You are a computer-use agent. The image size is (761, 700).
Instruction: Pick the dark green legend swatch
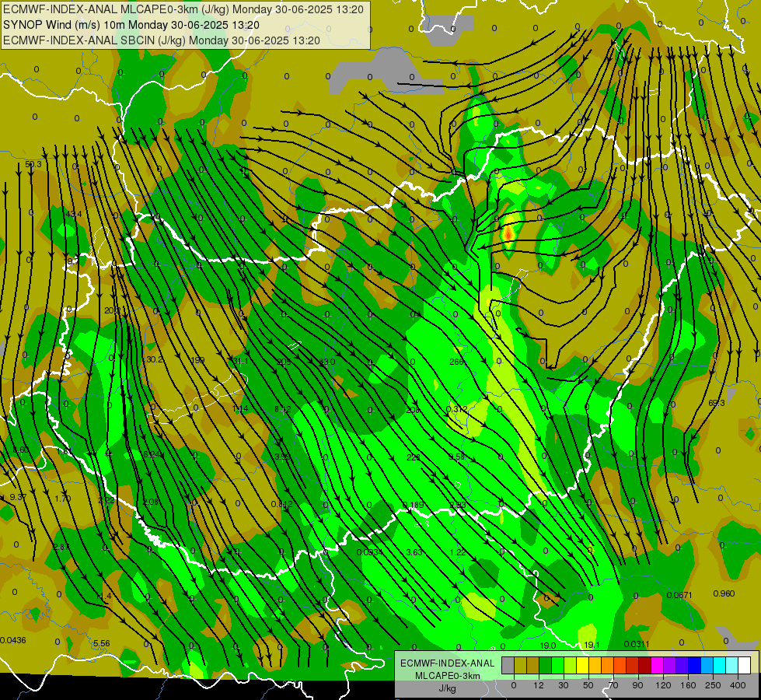[546, 665]
